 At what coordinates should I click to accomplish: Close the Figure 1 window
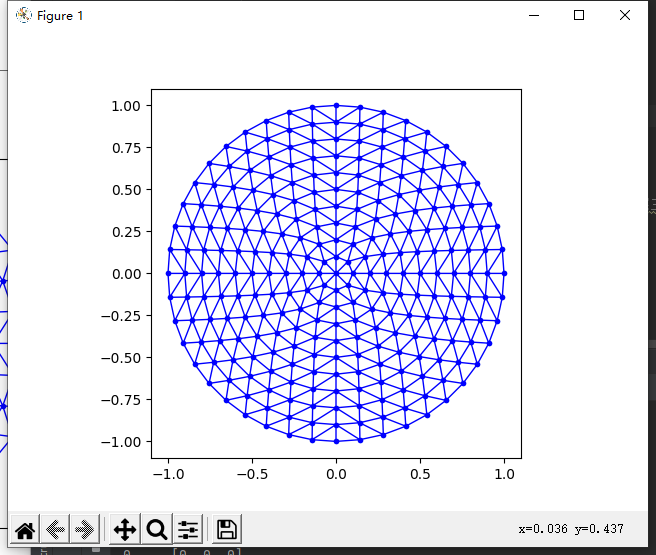tap(625, 15)
